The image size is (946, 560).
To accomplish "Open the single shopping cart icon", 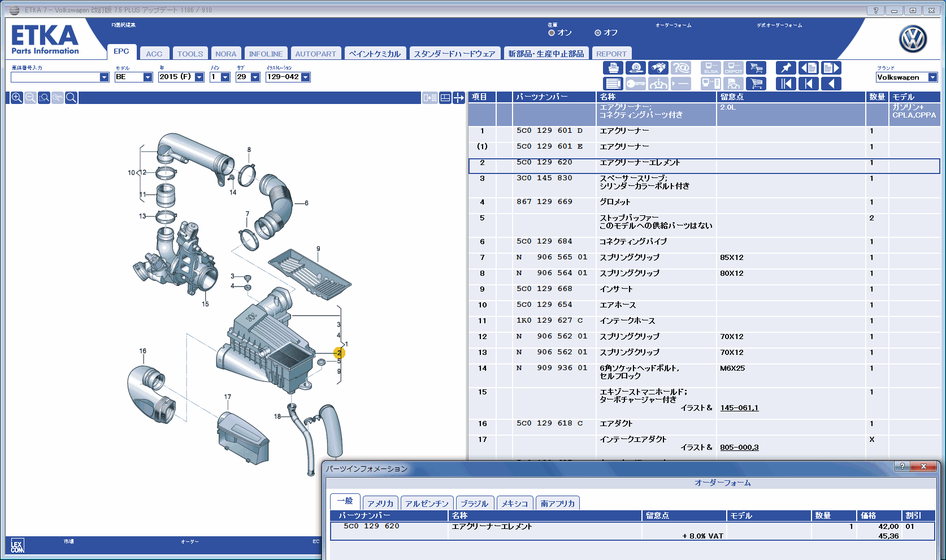I will [x=756, y=84].
